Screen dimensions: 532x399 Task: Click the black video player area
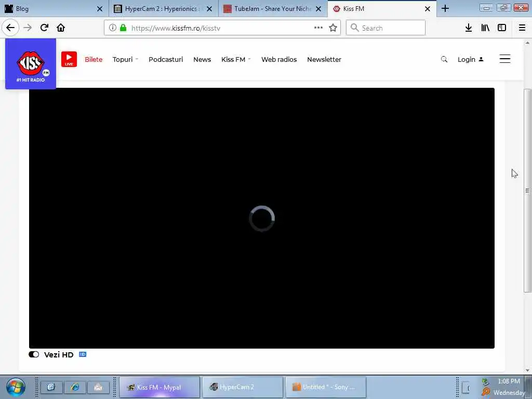click(x=262, y=218)
